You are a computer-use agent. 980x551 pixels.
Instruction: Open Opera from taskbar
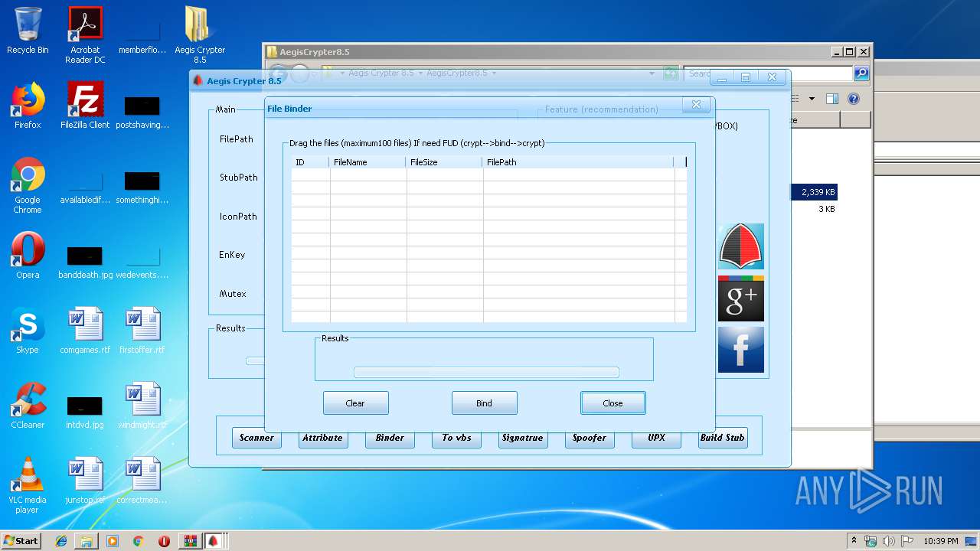[x=164, y=541]
